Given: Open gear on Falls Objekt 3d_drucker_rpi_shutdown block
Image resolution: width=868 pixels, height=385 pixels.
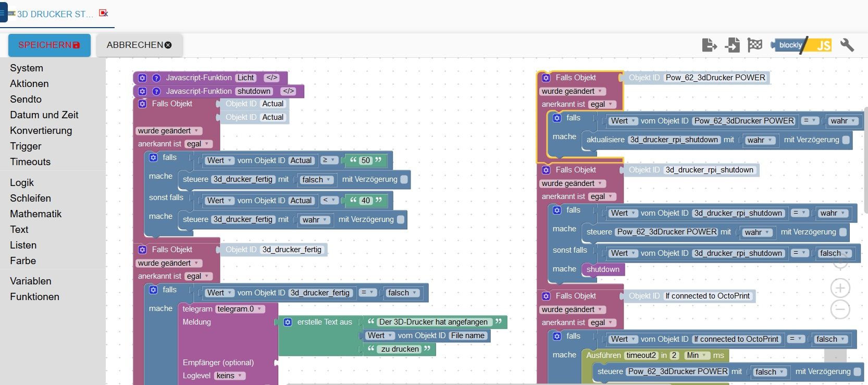Looking at the screenshot, I should coord(546,170).
